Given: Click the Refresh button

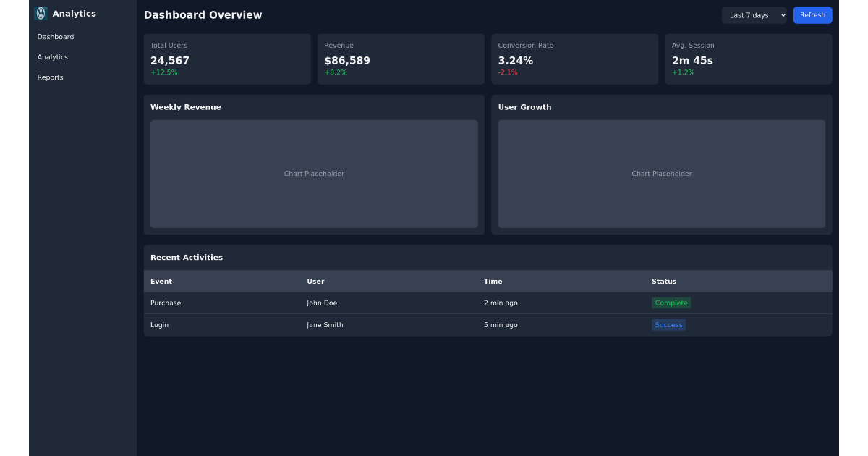Looking at the screenshot, I should point(812,15).
